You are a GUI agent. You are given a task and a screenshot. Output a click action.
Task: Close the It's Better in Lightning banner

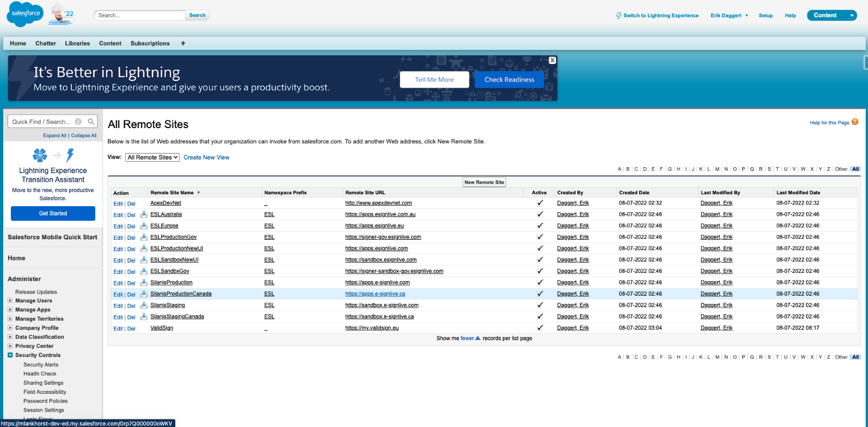click(x=552, y=60)
